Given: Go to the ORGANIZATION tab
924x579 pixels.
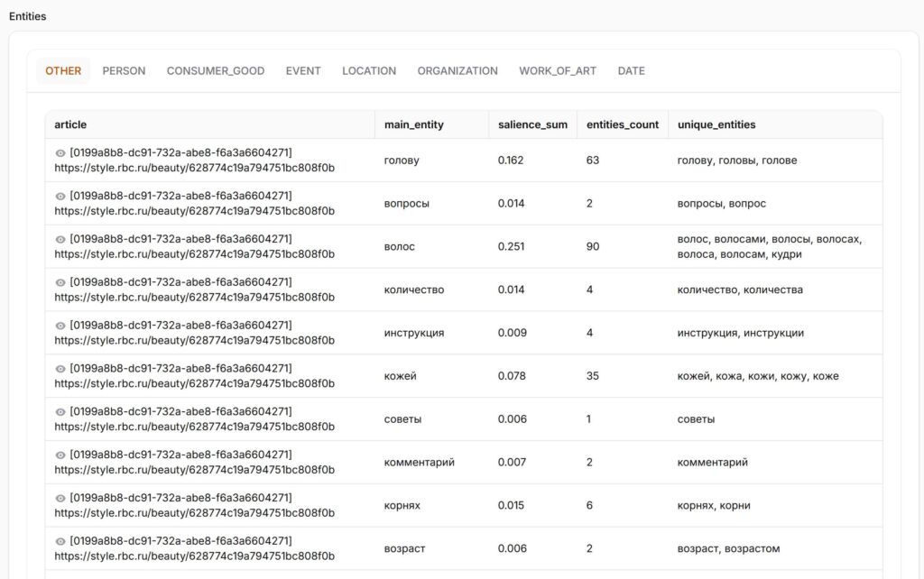Looking at the screenshot, I should tap(457, 71).
